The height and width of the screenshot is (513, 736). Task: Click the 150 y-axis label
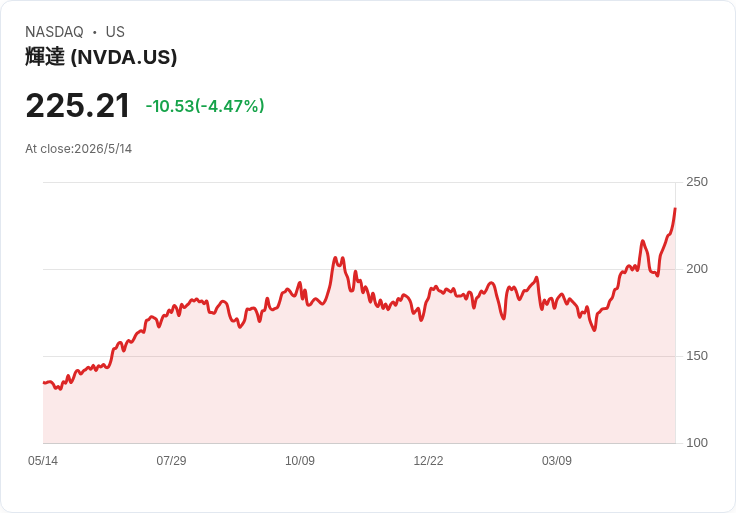click(x=697, y=356)
